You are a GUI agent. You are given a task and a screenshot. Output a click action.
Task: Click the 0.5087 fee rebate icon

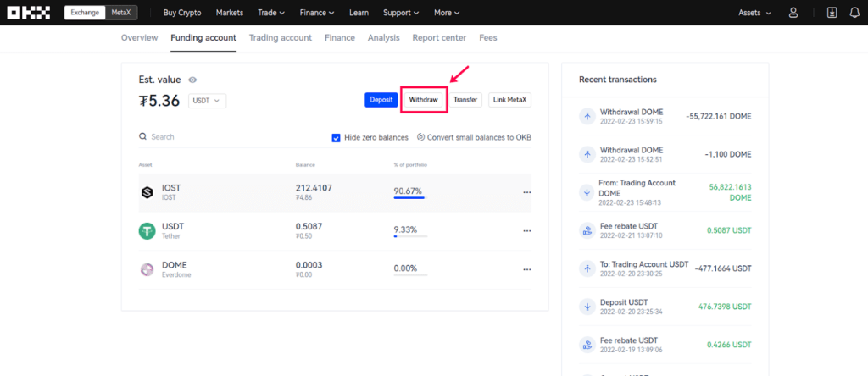coord(587,230)
